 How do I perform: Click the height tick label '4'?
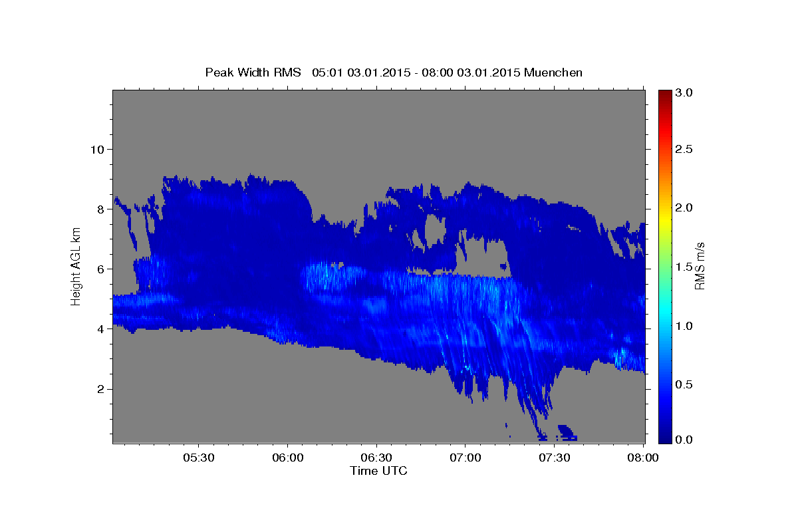pyautogui.click(x=100, y=329)
